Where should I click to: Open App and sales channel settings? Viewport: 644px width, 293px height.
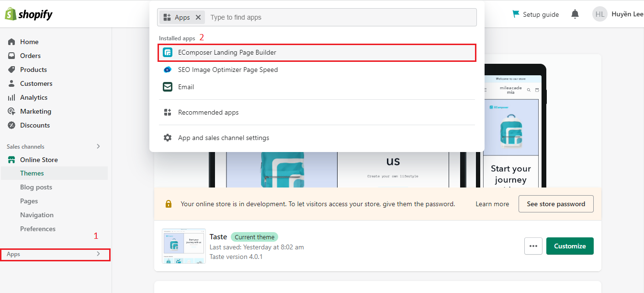(317, 138)
